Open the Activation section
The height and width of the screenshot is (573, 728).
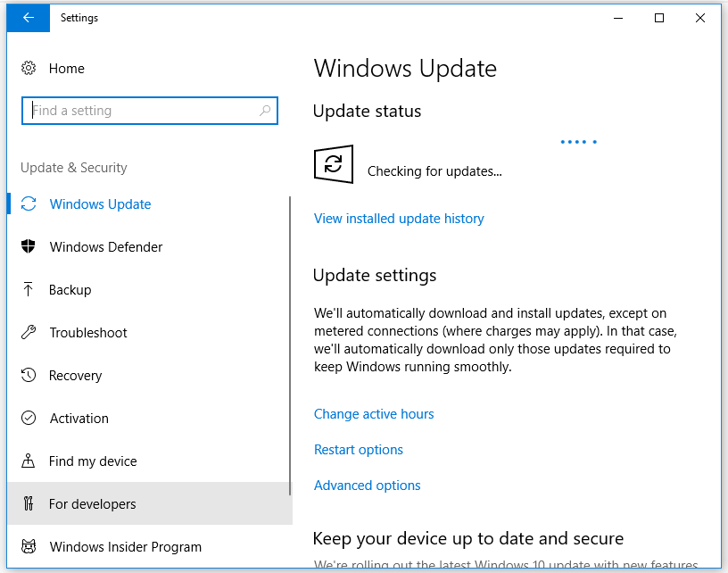point(150,418)
